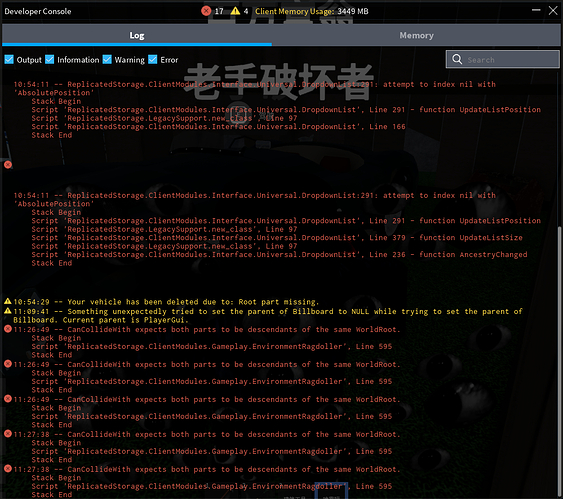This screenshot has height=499, width=563.
Task: Close the Developer Console
Action: (553, 10)
